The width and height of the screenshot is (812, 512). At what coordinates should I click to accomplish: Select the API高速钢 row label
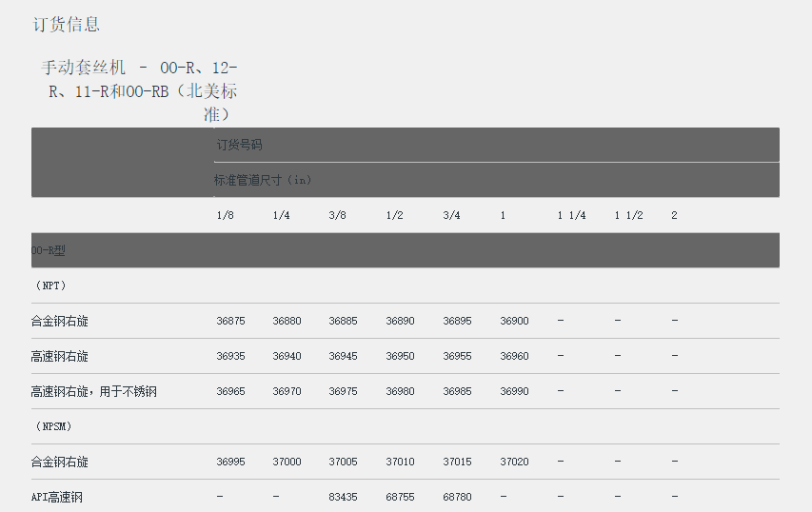56,498
